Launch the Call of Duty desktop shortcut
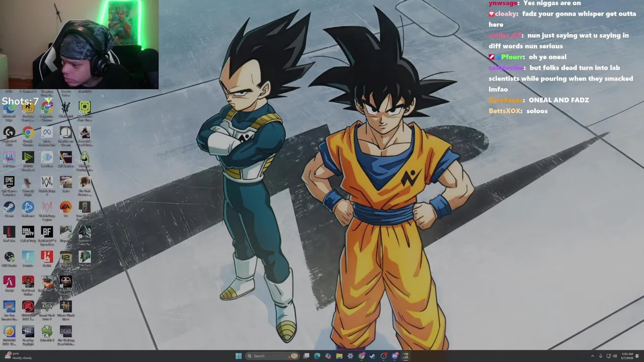This screenshot has width=644, height=362. [x=28, y=234]
